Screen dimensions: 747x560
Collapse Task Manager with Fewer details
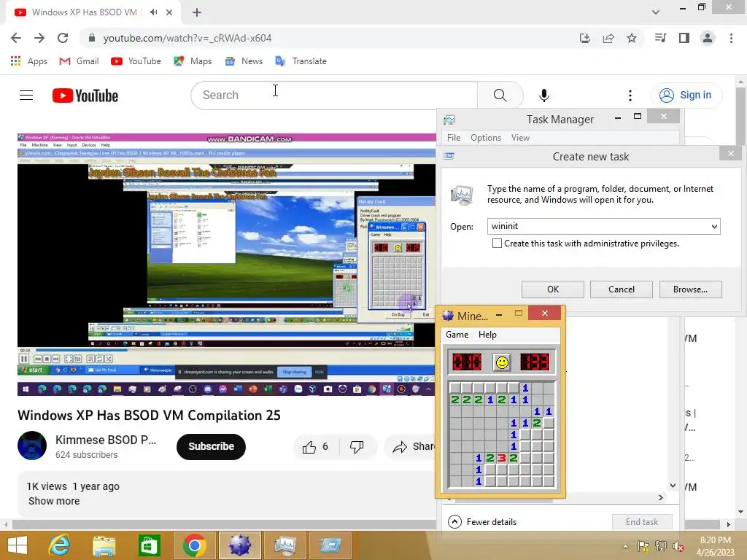pyautogui.click(x=482, y=522)
